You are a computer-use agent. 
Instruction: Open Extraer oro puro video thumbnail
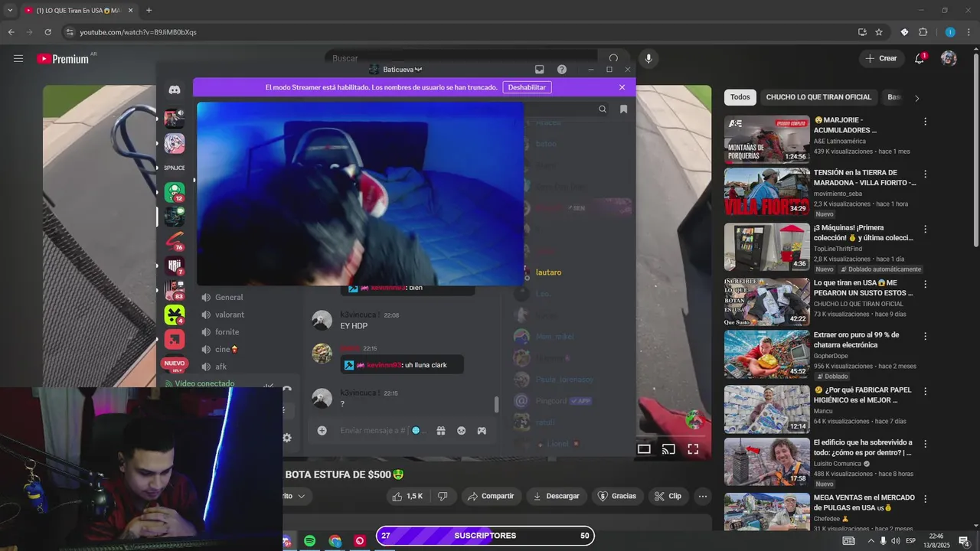click(767, 354)
